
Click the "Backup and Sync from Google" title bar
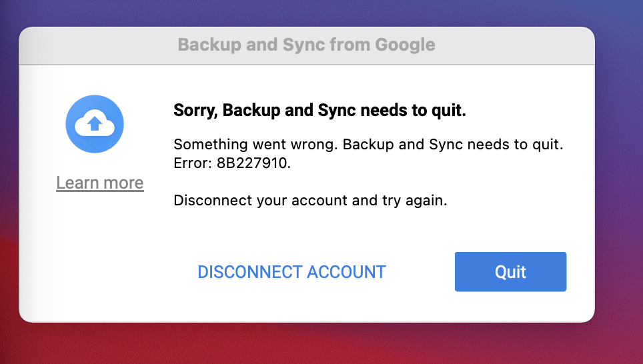point(306,45)
